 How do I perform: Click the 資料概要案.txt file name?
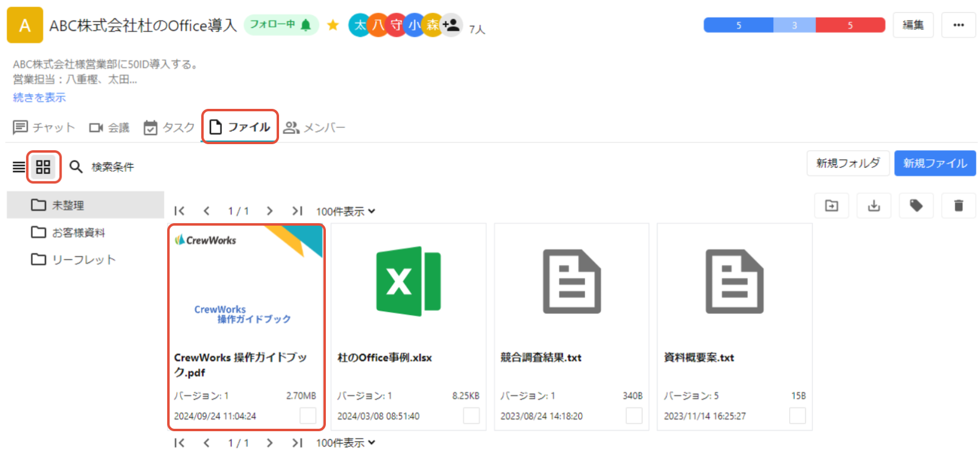coord(699,358)
